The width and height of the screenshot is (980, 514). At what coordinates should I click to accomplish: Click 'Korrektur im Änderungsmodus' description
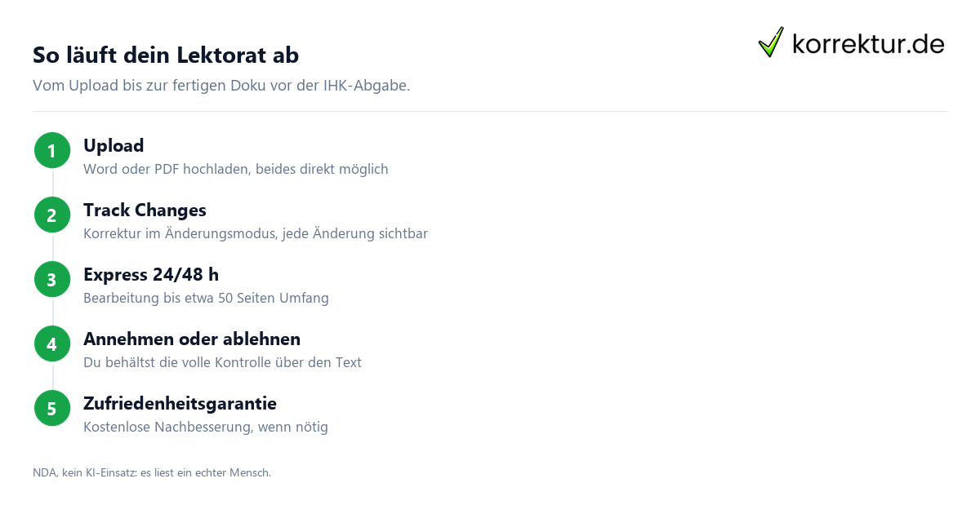pos(256,234)
